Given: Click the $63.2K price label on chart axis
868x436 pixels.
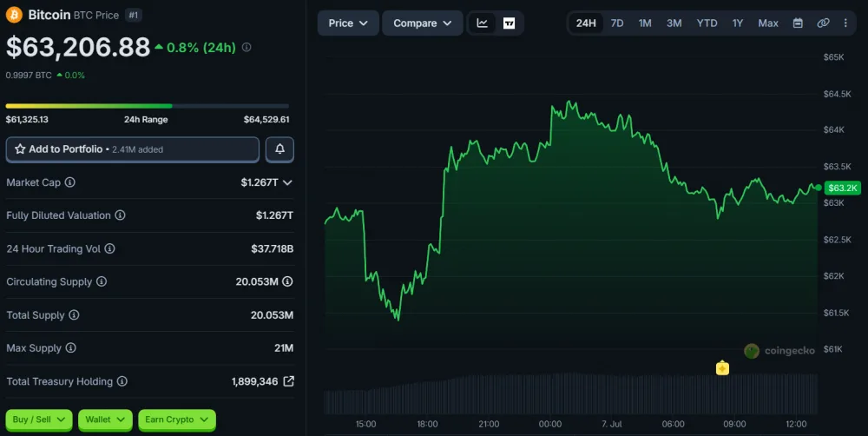Looking at the screenshot, I should click(x=843, y=188).
